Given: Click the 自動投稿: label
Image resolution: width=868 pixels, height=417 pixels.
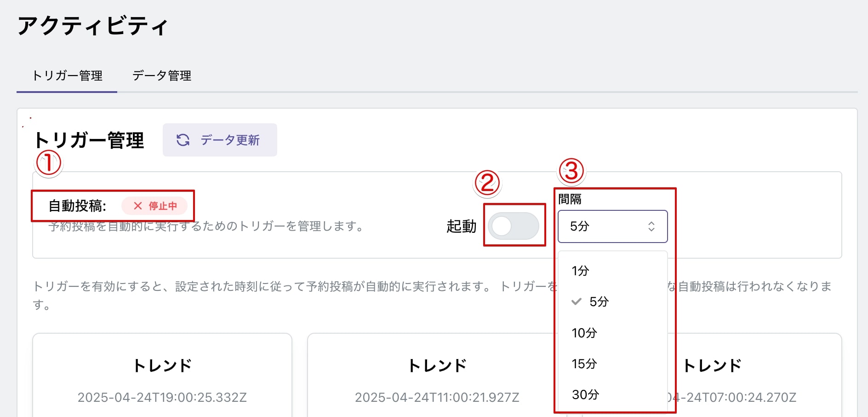Looking at the screenshot, I should 77,206.
